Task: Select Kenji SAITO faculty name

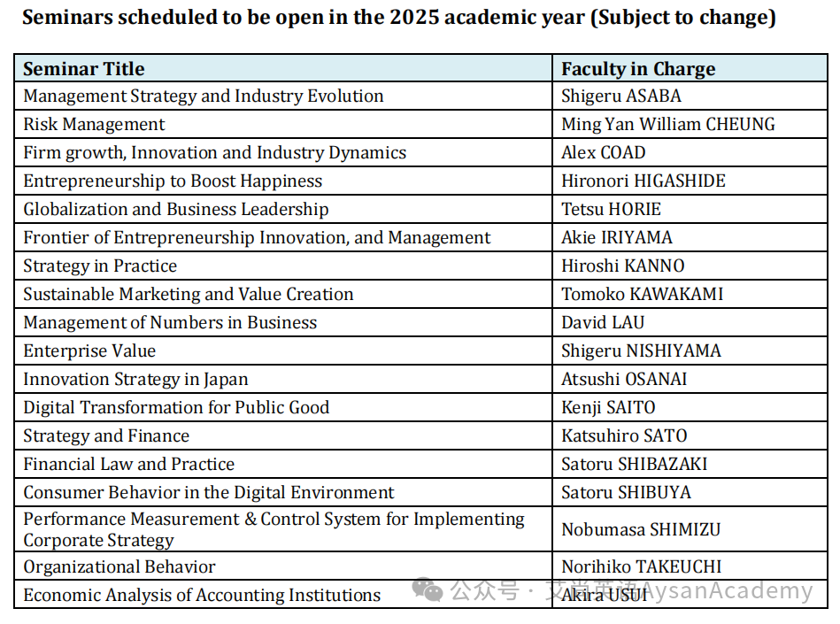Action: [x=608, y=408]
